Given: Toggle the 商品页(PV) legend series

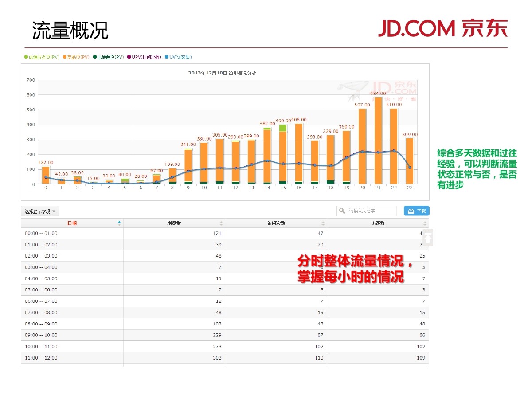Looking at the screenshot, I should [x=76, y=57].
